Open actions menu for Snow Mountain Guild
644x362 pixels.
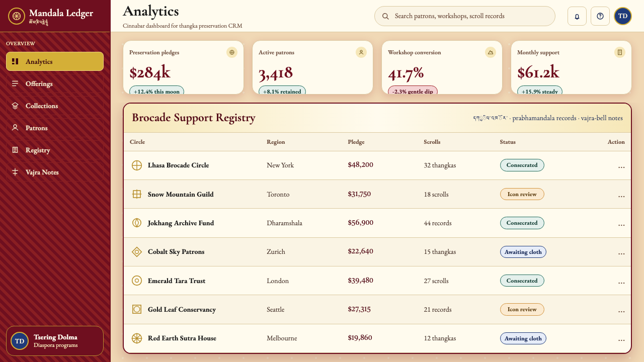(x=621, y=195)
